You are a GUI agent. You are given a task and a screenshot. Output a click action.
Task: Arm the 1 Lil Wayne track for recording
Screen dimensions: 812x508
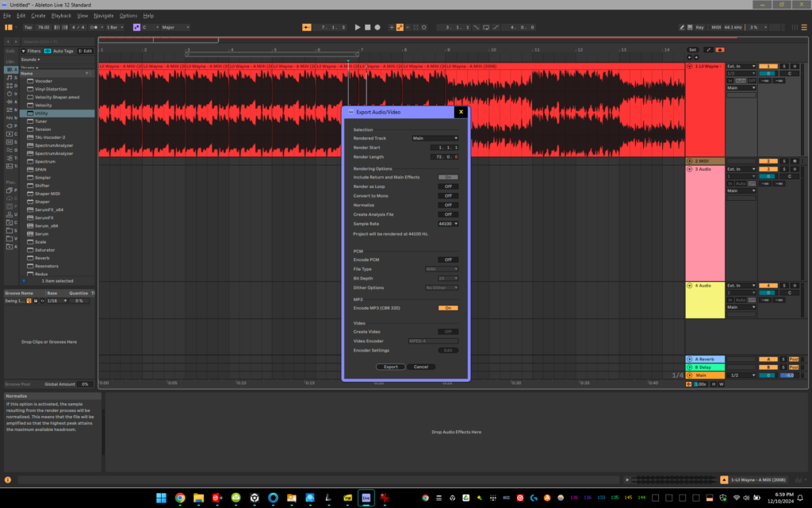click(x=795, y=67)
